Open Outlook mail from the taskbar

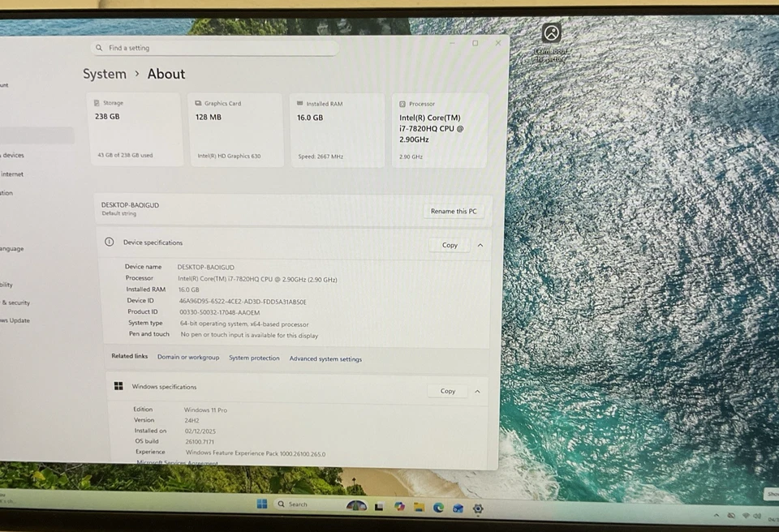(x=458, y=508)
